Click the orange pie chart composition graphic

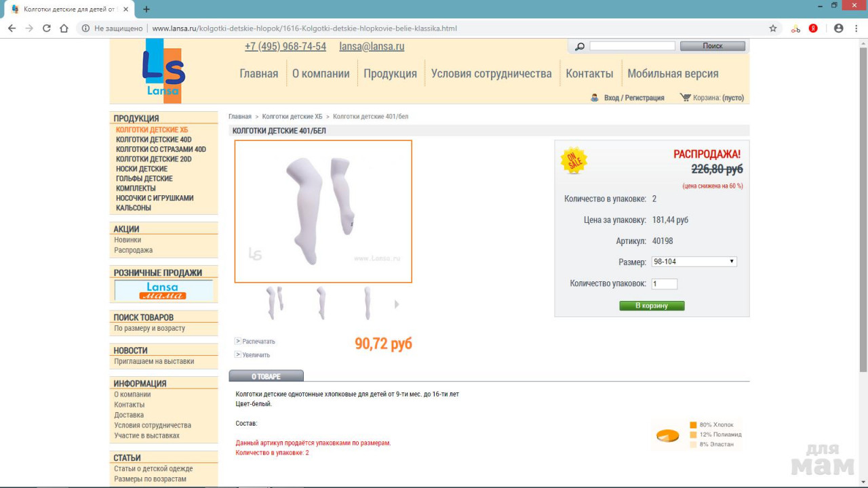coord(667,435)
